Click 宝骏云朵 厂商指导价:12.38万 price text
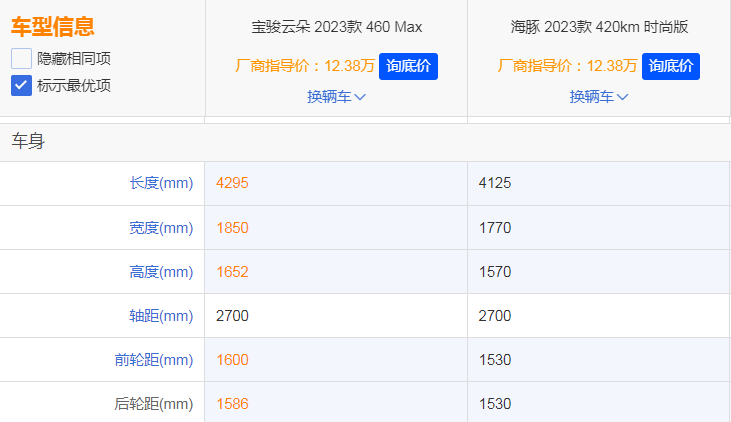 click(x=305, y=66)
